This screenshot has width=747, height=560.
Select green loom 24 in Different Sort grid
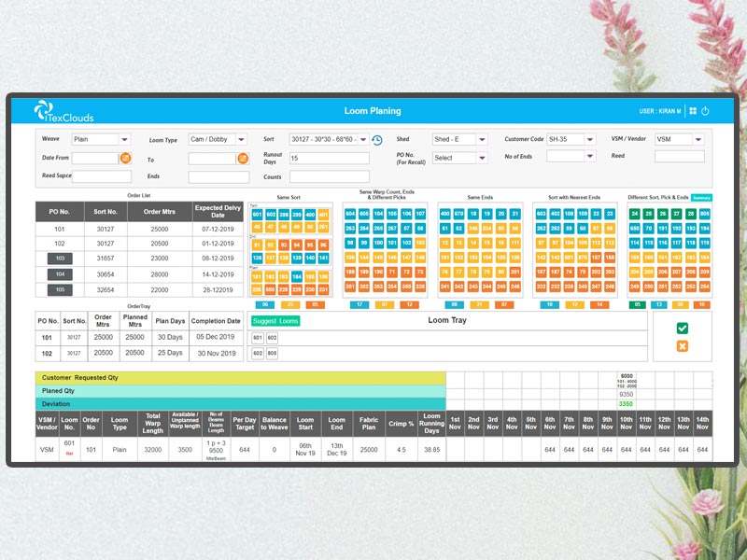coord(635,214)
